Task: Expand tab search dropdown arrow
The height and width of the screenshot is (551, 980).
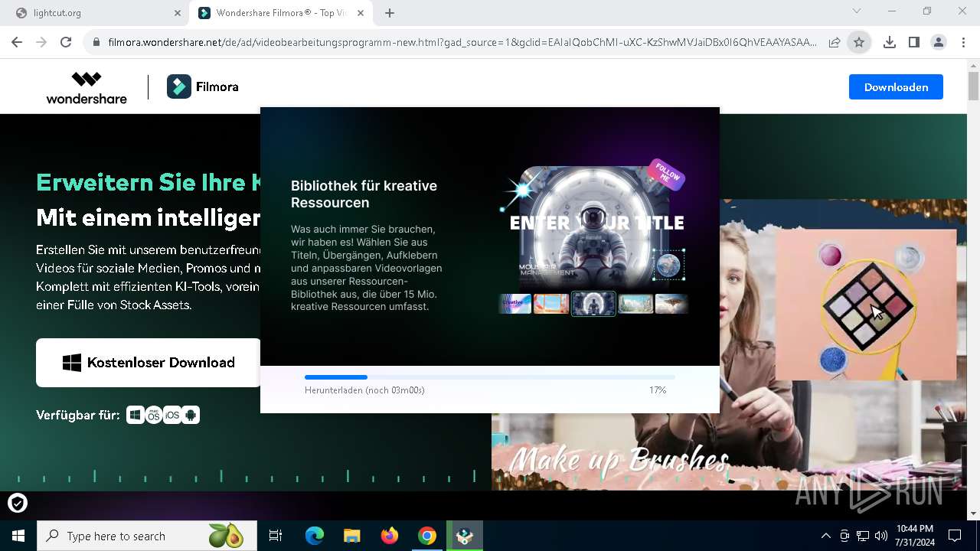Action: [857, 11]
